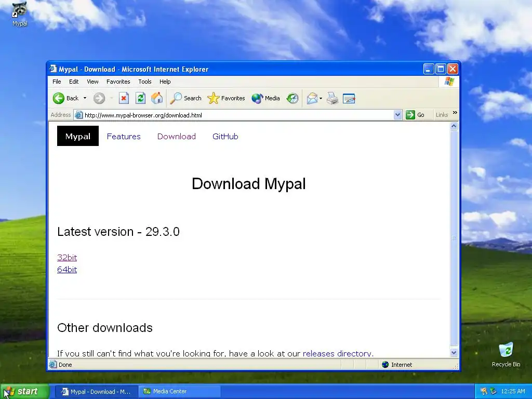Image resolution: width=532 pixels, height=399 pixels.
Task: Click the Go button
Action: 415,115
